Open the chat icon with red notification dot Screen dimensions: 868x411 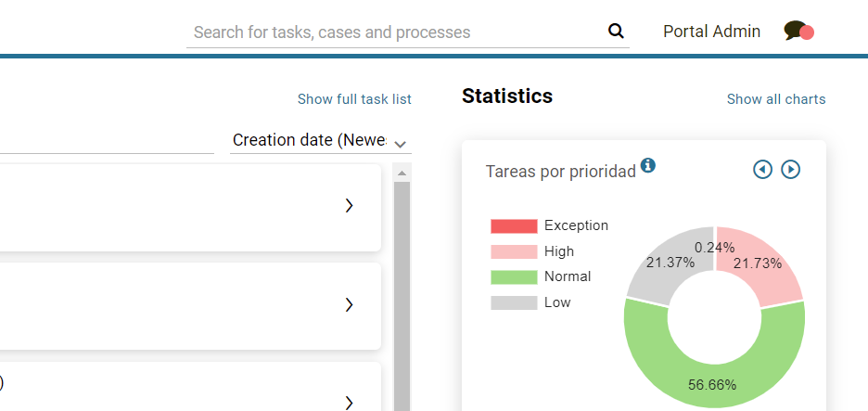pos(798,32)
